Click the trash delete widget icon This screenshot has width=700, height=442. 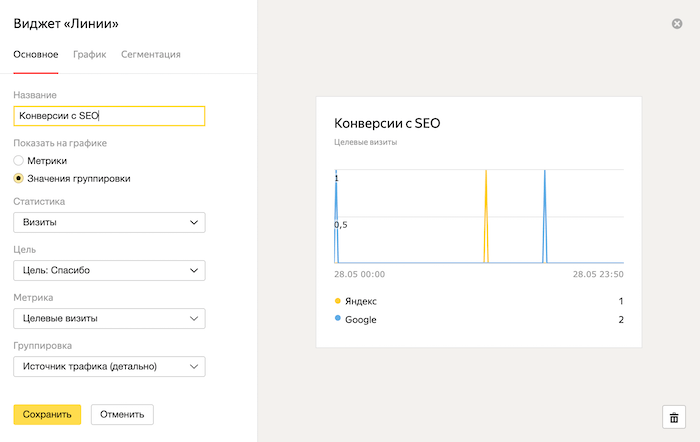pyautogui.click(x=673, y=417)
